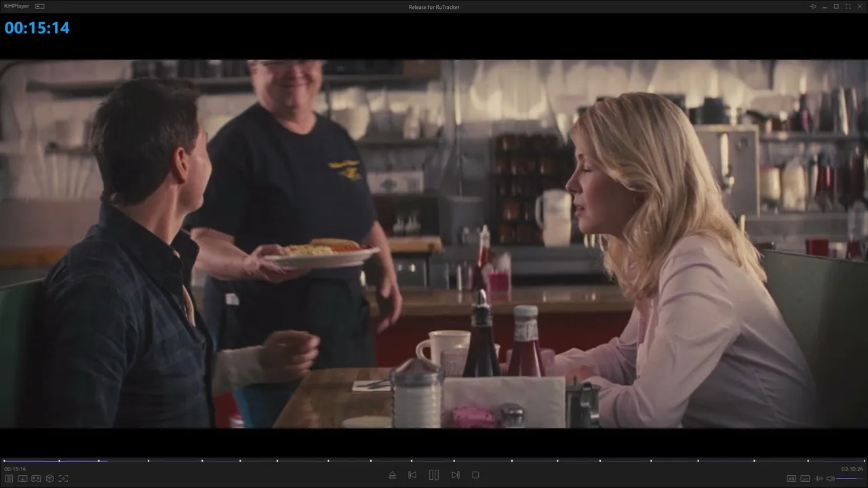Click the download video icon

point(22,479)
